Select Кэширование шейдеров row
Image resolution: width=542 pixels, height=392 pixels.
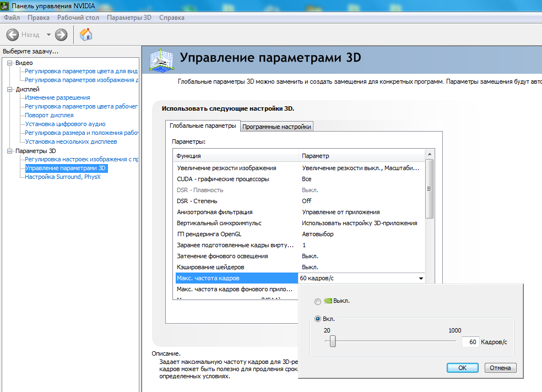click(x=300, y=268)
